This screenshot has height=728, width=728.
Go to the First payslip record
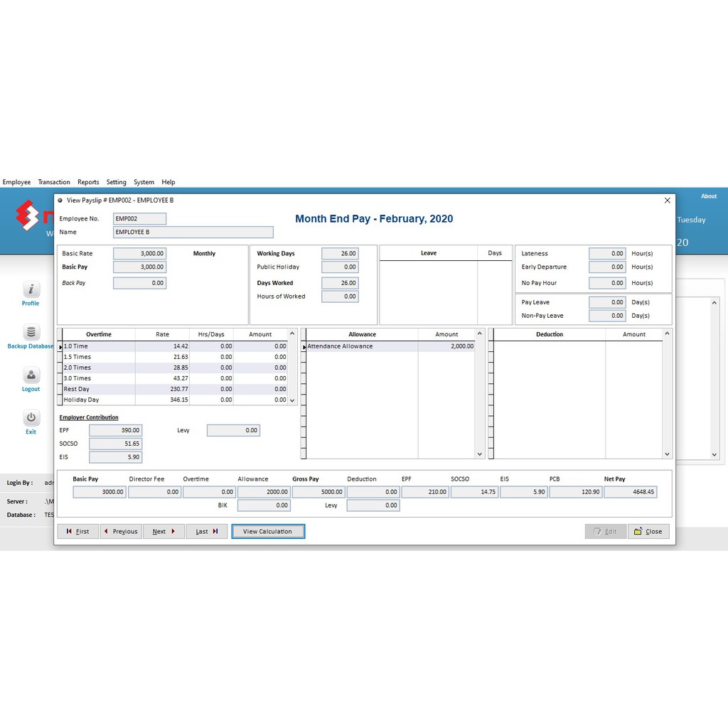pos(78,531)
